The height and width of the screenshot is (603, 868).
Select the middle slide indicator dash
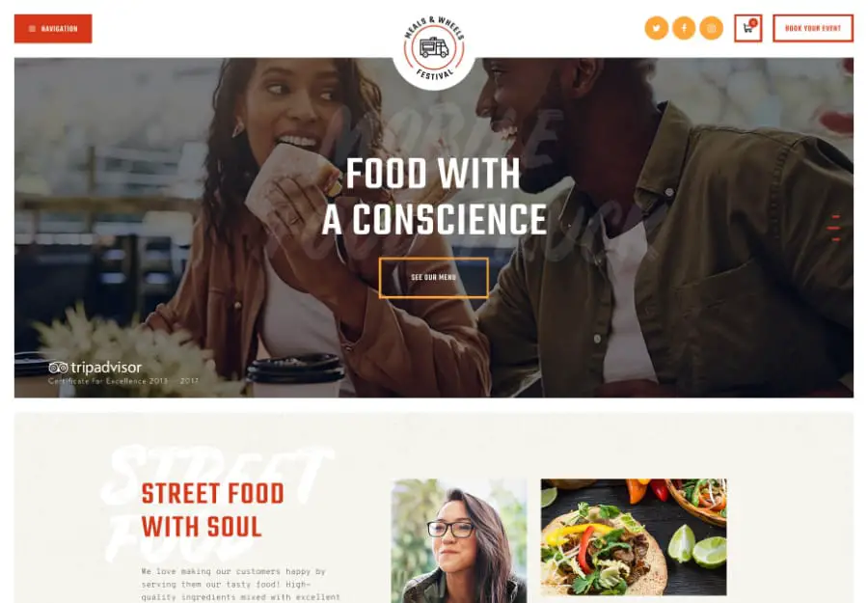click(x=833, y=228)
